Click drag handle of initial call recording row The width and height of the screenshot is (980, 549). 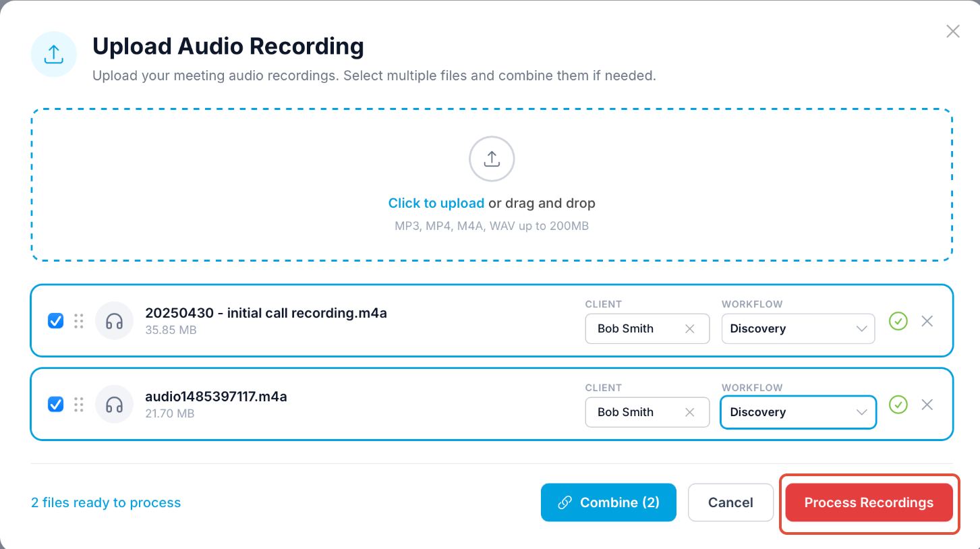(x=79, y=321)
